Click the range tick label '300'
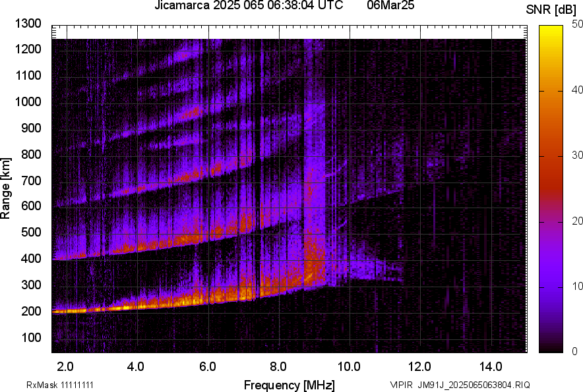The height and width of the screenshot is (392, 583). click(31, 285)
